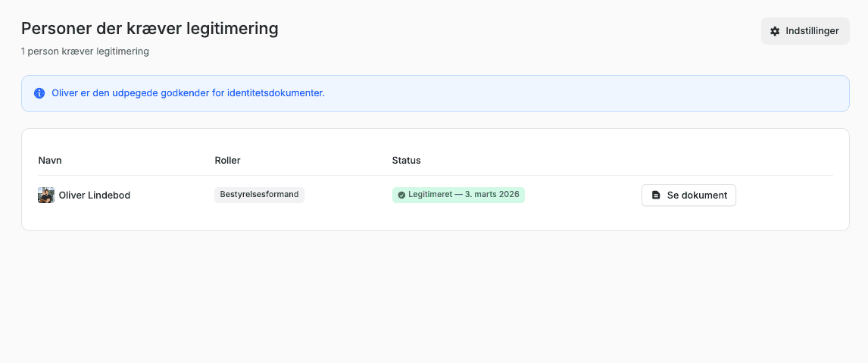Screen dimensions: 868x363
Task: Click the Roller column header
Action: (227, 160)
